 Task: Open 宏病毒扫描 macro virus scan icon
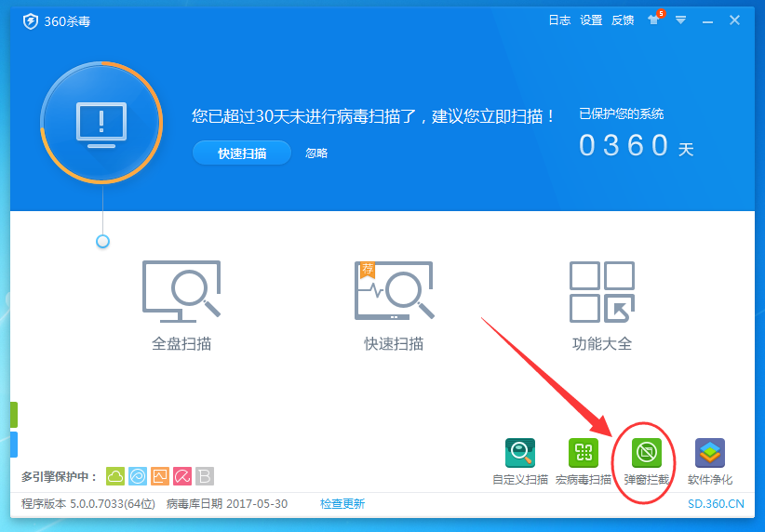(x=584, y=453)
